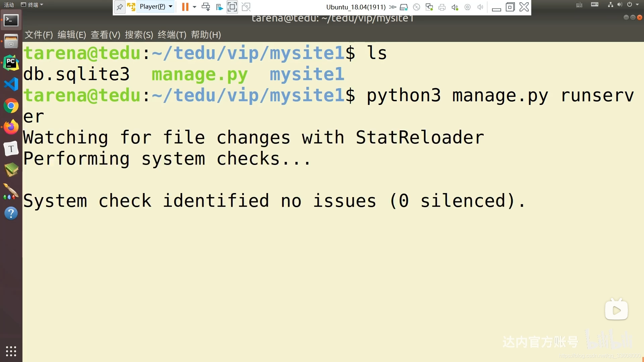
Task: Click the Unity mode icon
Action: (x=246, y=7)
